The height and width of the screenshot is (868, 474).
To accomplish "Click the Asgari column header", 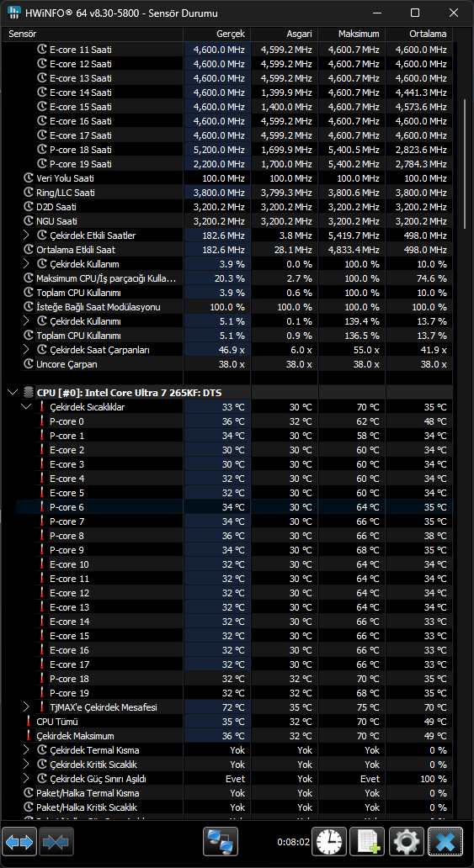I will tap(284, 34).
